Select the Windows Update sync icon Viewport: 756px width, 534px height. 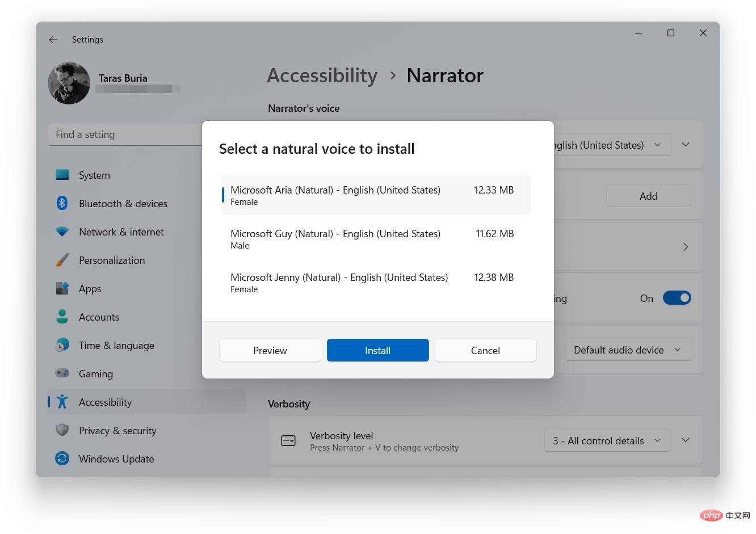coord(62,459)
